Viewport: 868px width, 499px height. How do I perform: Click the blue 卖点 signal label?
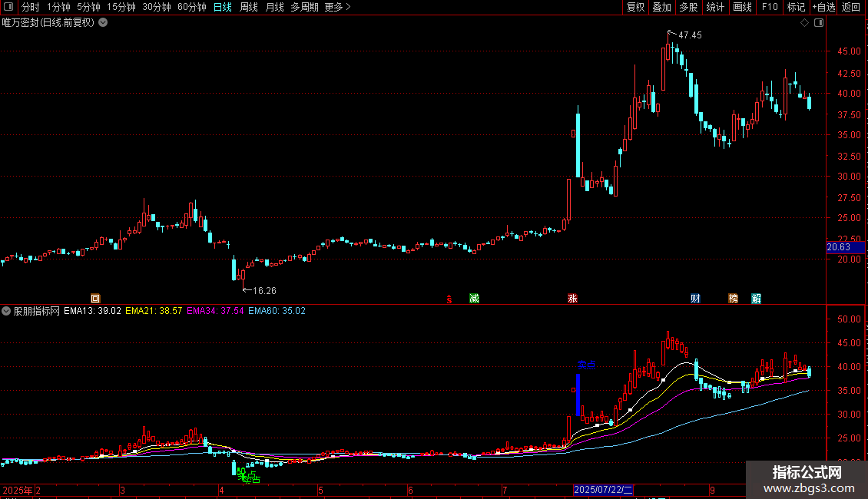coord(587,365)
